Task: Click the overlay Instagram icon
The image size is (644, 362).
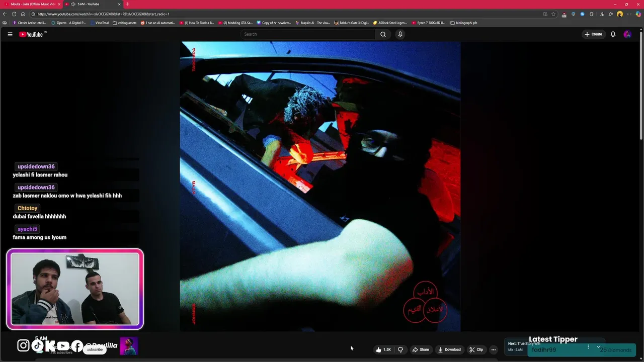Action: [x=23, y=345]
